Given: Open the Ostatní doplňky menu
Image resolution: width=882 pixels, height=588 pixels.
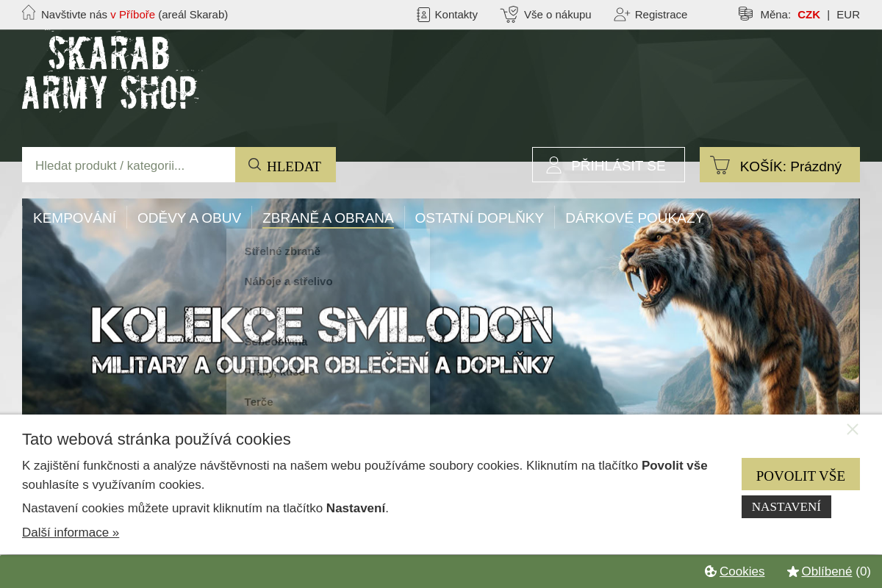Looking at the screenshot, I should (x=479, y=218).
